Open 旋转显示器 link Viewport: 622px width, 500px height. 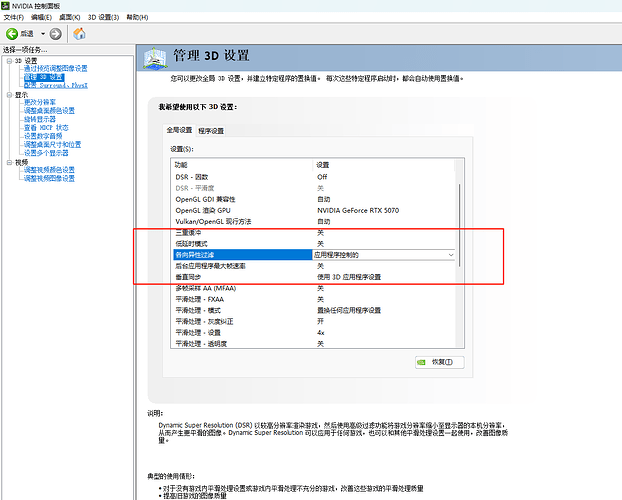click(40, 119)
